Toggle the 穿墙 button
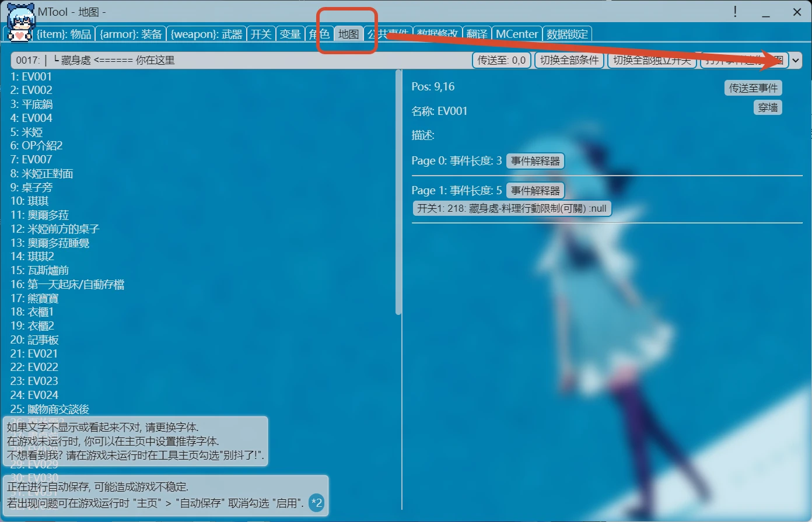812x522 pixels. 768,107
